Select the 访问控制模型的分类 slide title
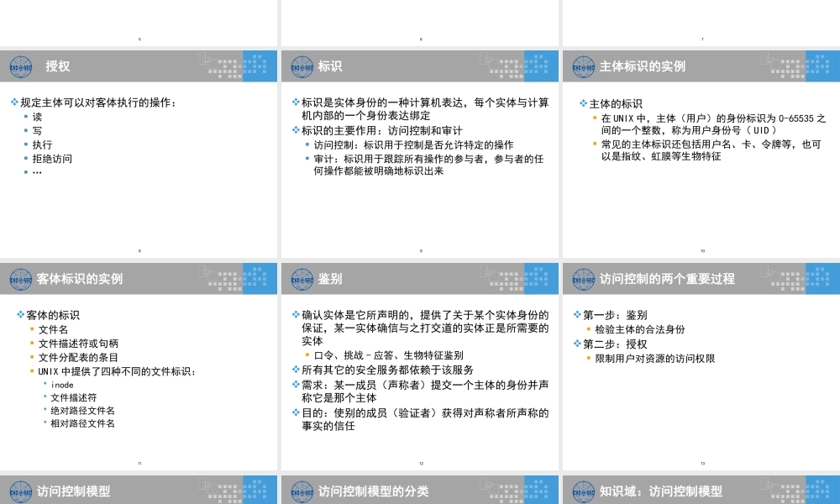The image size is (840, 504). tap(374, 491)
